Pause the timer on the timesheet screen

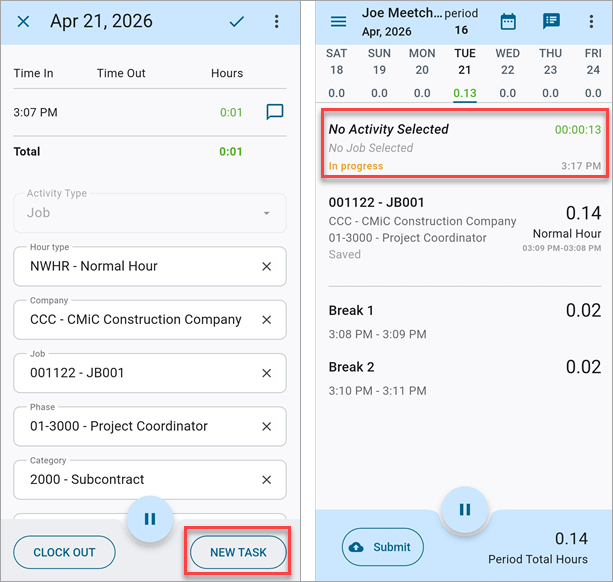(x=465, y=510)
